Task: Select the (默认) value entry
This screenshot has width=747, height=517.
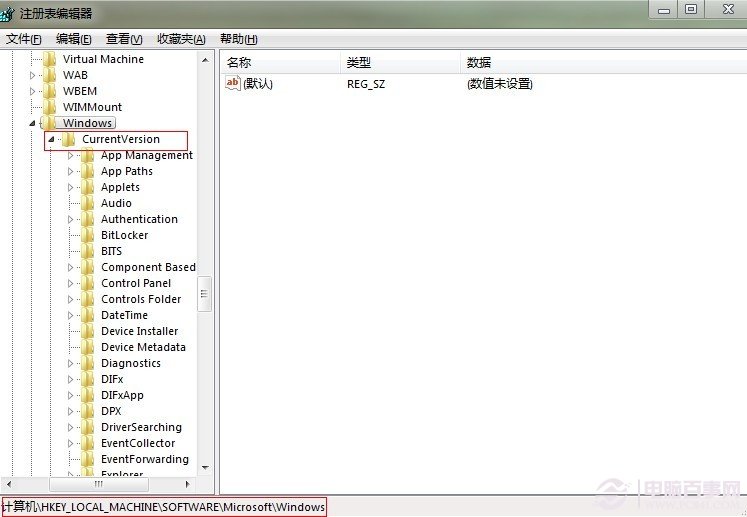Action: 258,84
